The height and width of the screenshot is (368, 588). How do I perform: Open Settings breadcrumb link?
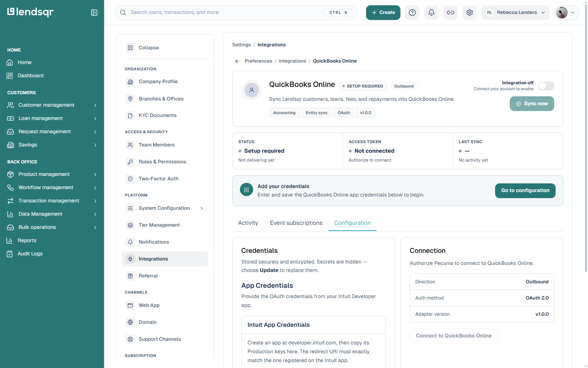tap(241, 45)
